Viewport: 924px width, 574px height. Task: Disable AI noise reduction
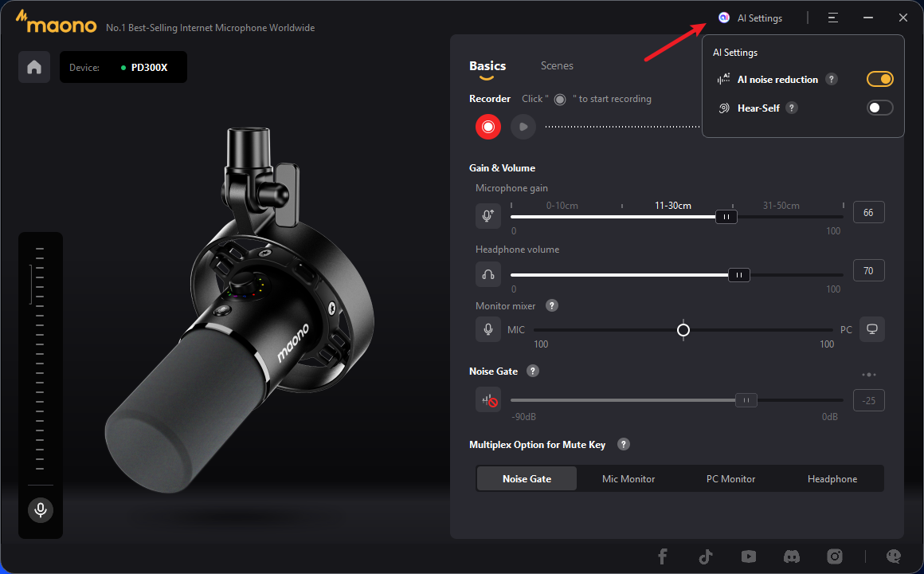879,79
